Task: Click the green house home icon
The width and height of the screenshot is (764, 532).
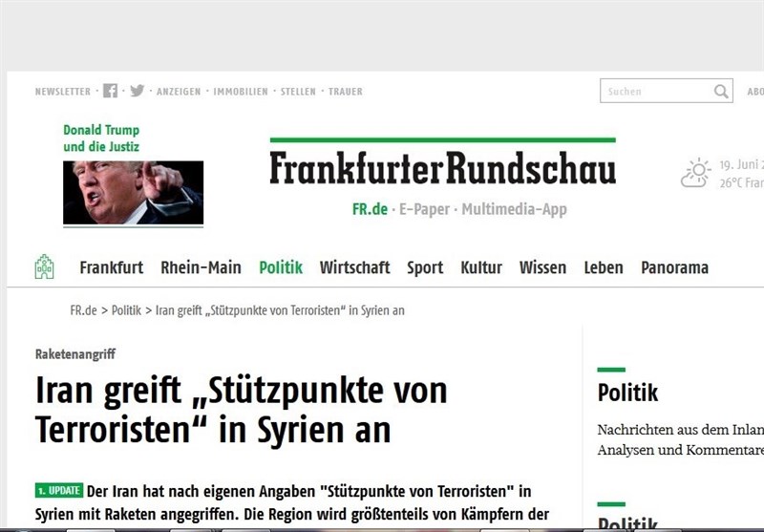Action: coord(44,266)
